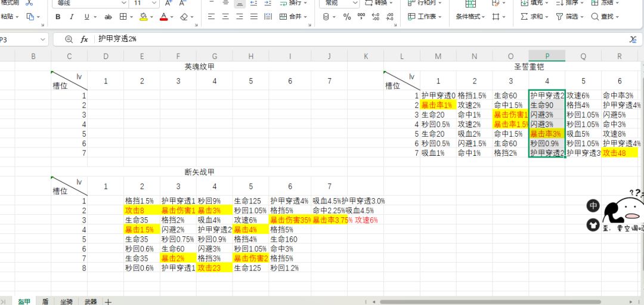Expand fill color dropdown arrow
Viewport: 644px width, 305px height.
click(153, 17)
